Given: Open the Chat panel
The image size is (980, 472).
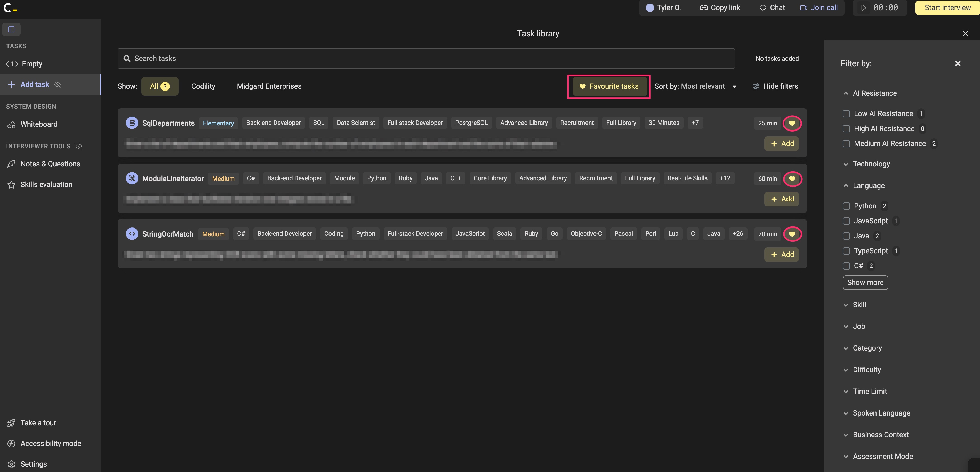Looking at the screenshot, I should click(772, 7).
